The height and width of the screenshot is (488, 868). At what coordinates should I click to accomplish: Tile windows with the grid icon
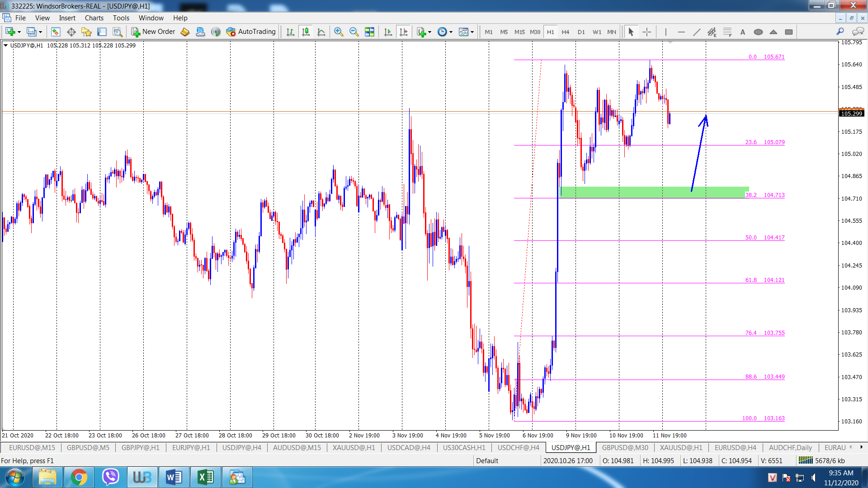(369, 32)
